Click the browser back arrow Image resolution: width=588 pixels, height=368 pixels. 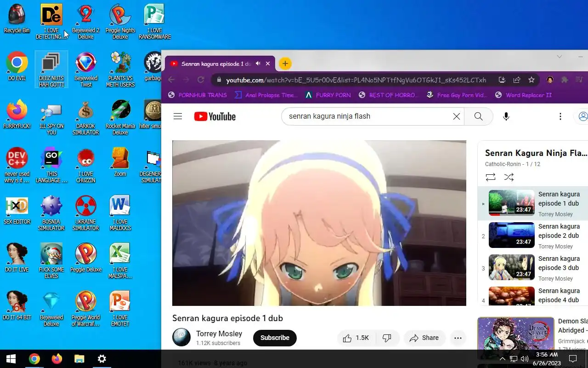pyautogui.click(x=171, y=80)
